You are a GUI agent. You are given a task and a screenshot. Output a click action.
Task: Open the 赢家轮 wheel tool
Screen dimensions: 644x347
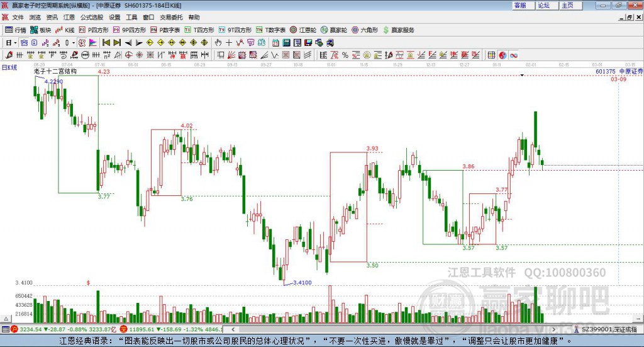pos(334,30)
